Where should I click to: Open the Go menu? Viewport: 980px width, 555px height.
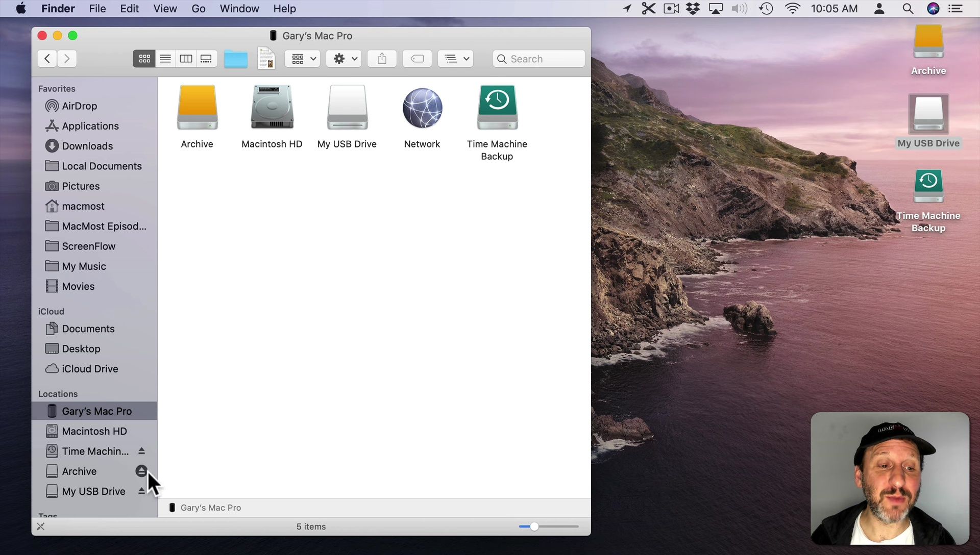pos(199,9)
